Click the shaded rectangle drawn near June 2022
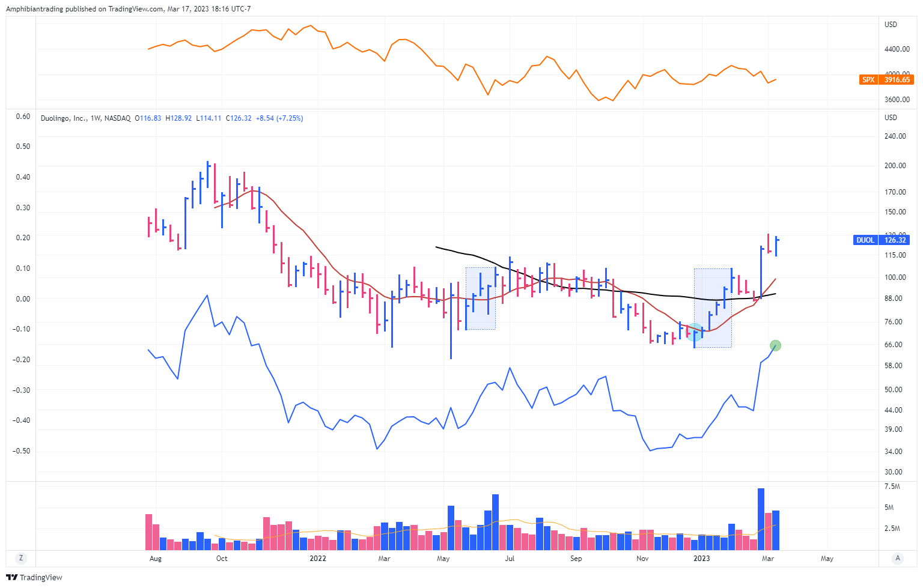The width and height of the screenshot is (923, 588). [481, 299]
